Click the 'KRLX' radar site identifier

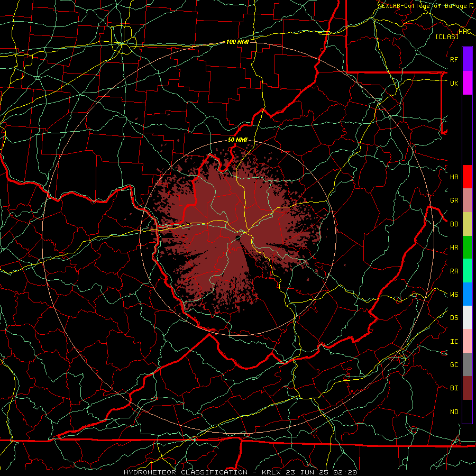(x=271, y=472)
